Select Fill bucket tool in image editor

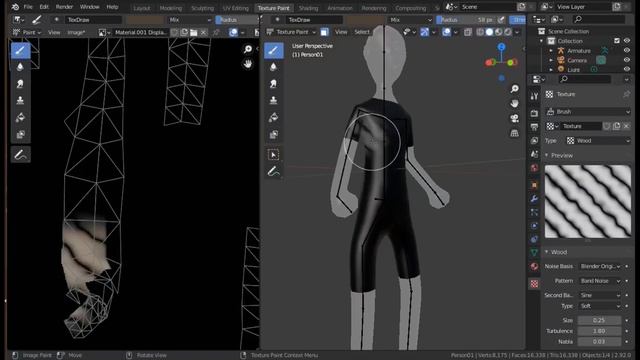tap(20, 118)
